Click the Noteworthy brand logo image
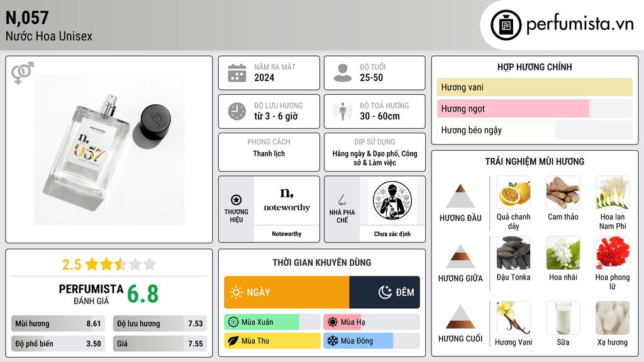 (287, 200)
